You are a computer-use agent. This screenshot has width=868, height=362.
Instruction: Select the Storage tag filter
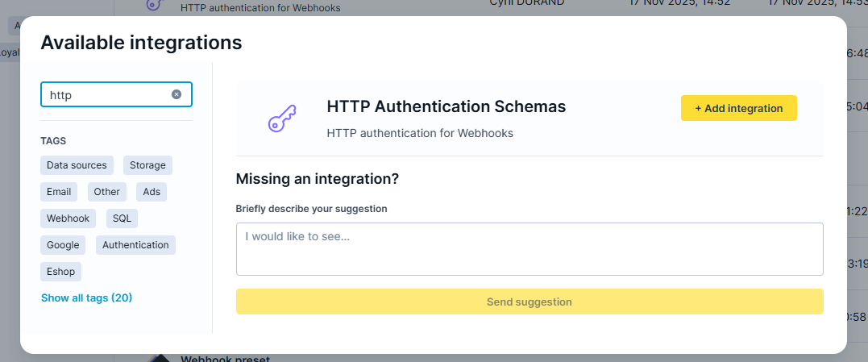click(147, 165)
